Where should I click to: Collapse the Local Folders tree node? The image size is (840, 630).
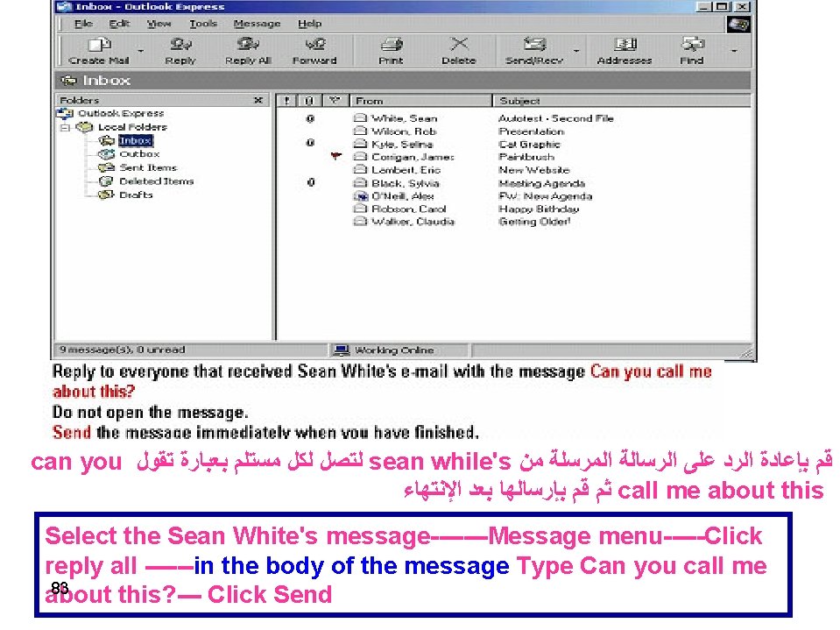pyautogui.click(x=66, y=128)
